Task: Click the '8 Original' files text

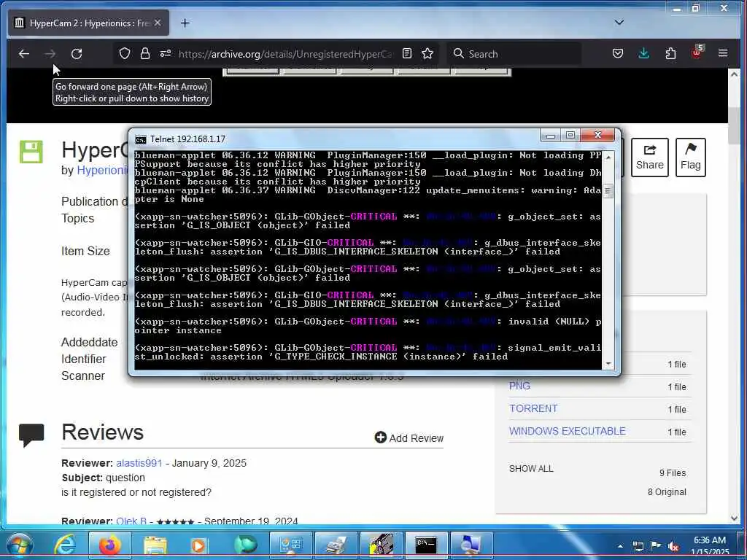Action: point(667,492)
